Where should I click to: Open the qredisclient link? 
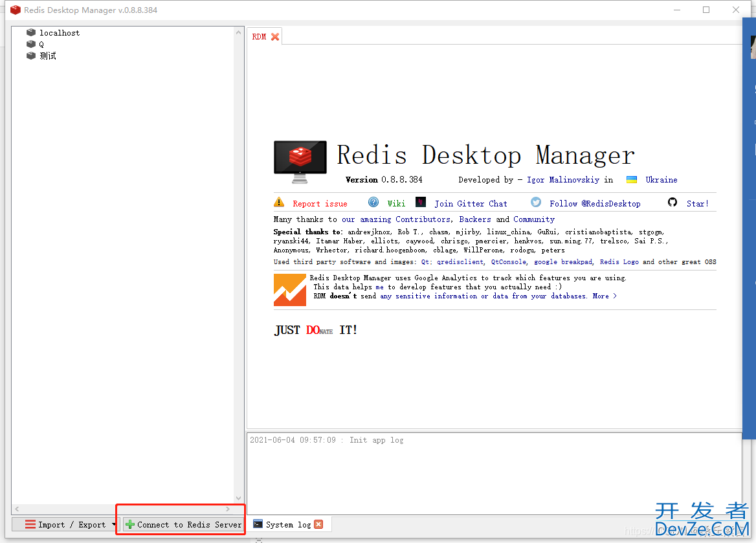(x=460, y=262)
